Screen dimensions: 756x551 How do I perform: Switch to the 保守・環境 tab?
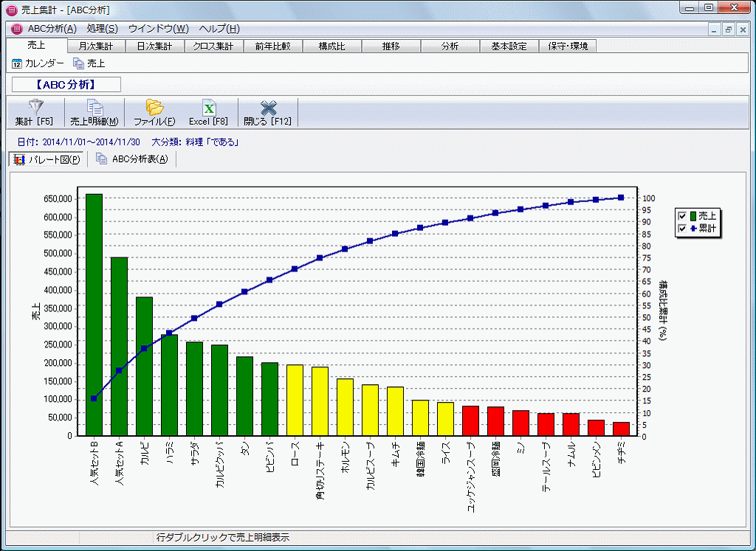coord(568,46)
